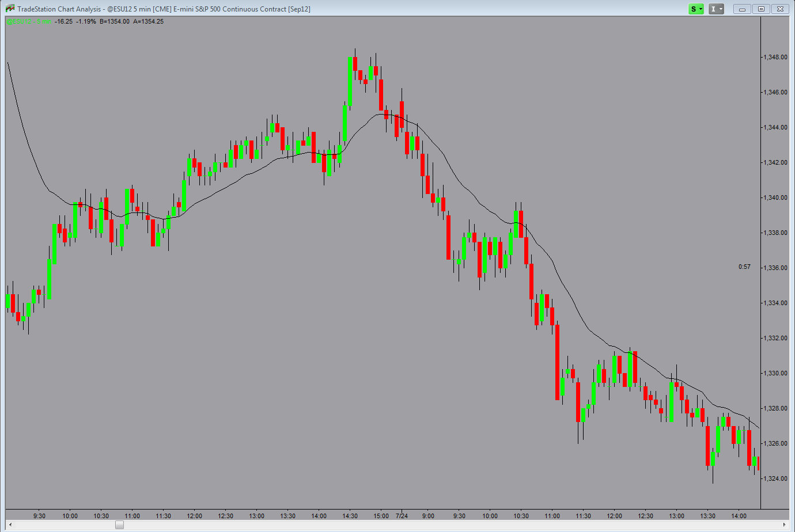795x532 pixels.
Task: Click the 9:00 time axis label
Action: pos(428,516)
